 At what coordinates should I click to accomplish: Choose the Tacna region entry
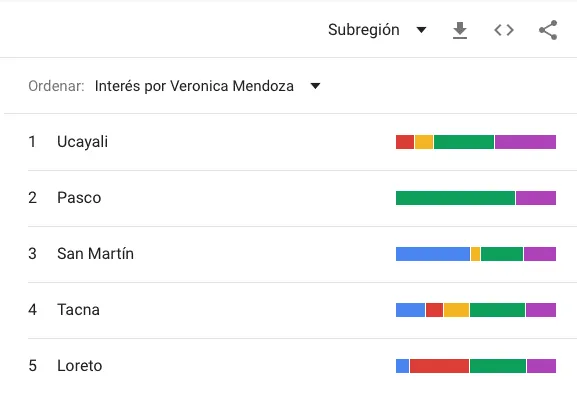(x=292, y=310)
